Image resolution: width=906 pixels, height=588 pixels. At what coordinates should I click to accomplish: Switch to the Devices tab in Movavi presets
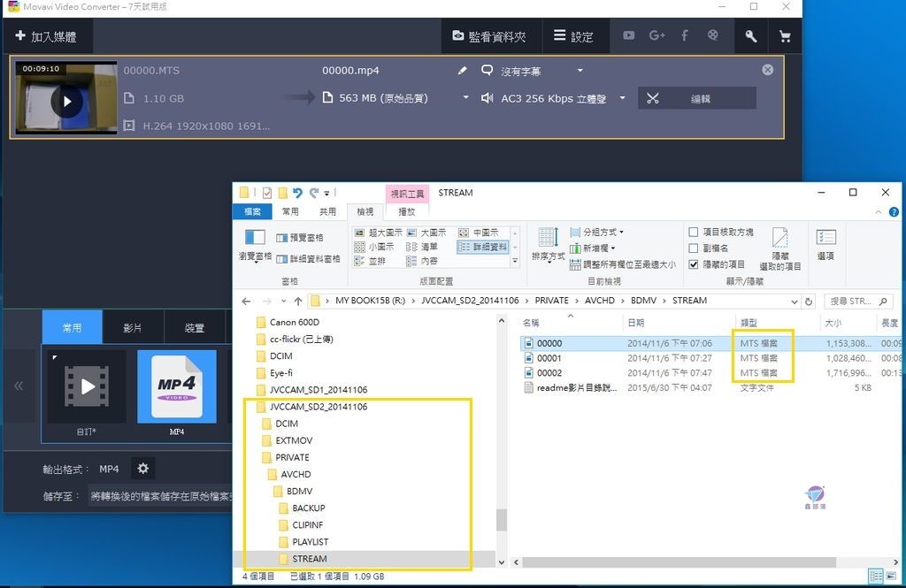pyautogui.click(x=194, y=327)
